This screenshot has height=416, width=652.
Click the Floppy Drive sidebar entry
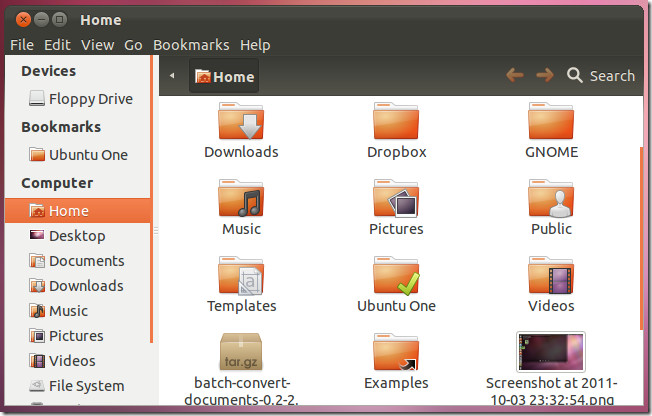81,99
